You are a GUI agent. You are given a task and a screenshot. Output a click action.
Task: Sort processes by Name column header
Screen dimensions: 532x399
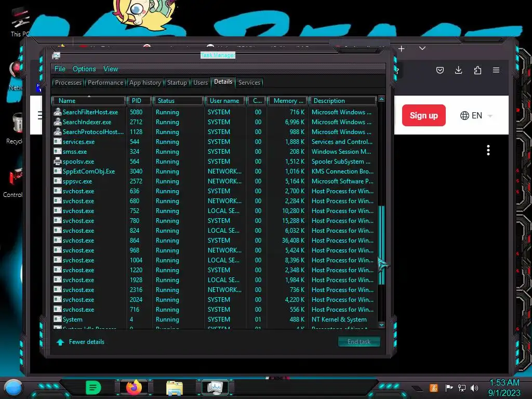pos(88,101)
